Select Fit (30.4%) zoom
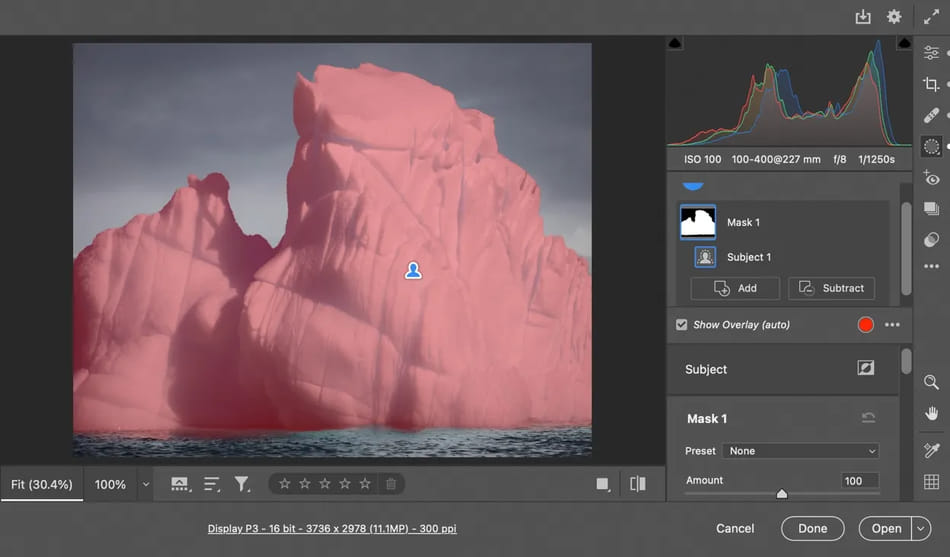950x557 pixels. pos(41,484)
